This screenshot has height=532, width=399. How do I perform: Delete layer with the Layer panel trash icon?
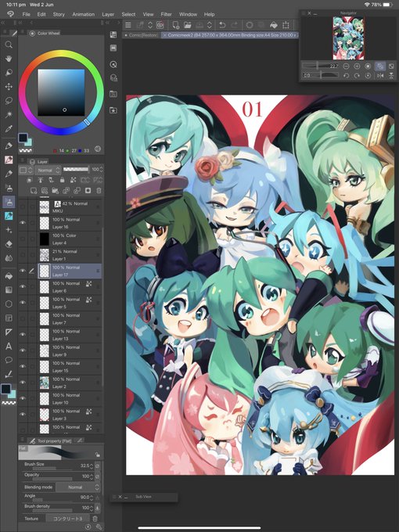pos(99,191)
